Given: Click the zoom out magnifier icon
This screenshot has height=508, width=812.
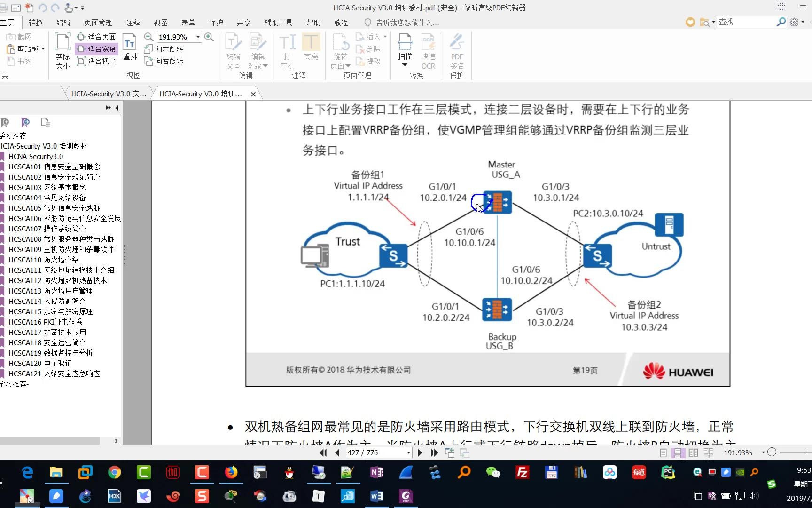Looking at the screenshot, I should pyautogui.click(x=148, y=37).
